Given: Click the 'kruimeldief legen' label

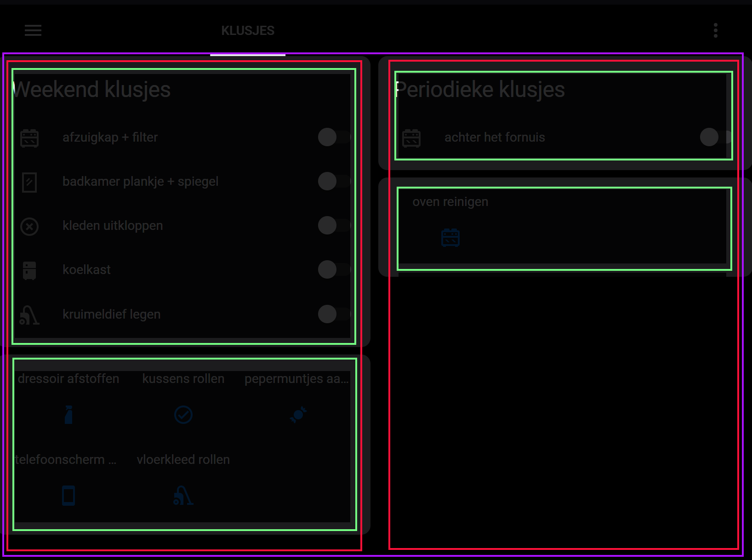Looking at the screenshot, I should point(112,314).
